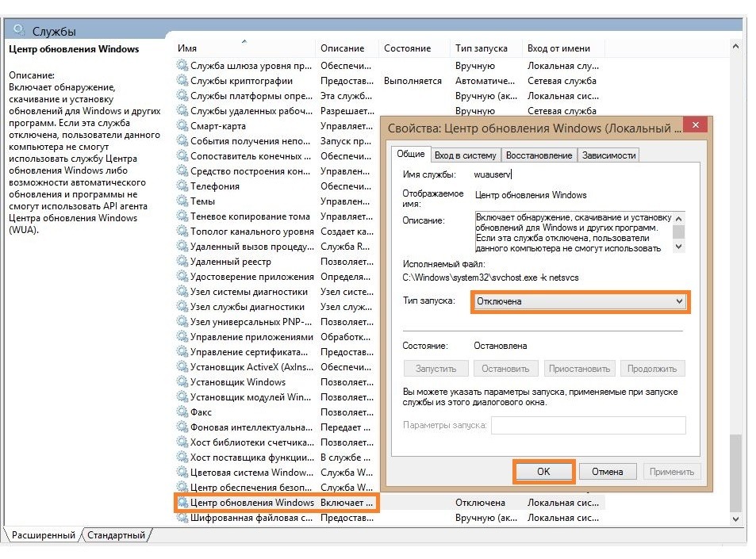Click gear icon of Центр обновления Windows row
The width and height of the screenshot is (756, 559).
[182, 502]
